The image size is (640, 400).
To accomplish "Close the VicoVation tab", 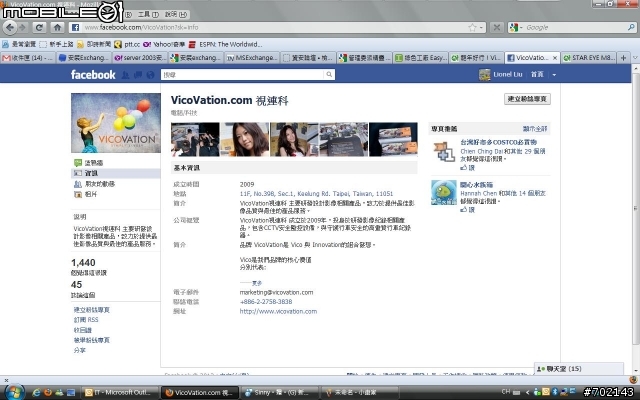I will pos(555,58).
